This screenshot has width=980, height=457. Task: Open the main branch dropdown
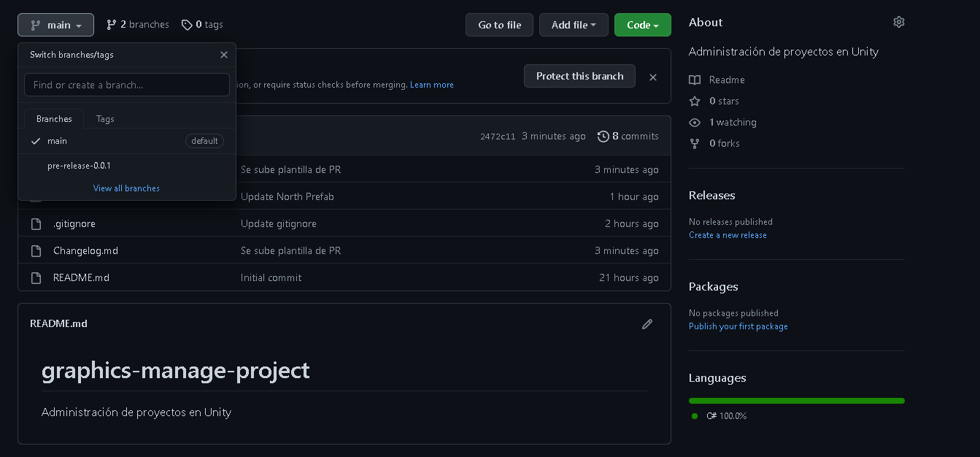pyautogui.click(x=56, y=25)
